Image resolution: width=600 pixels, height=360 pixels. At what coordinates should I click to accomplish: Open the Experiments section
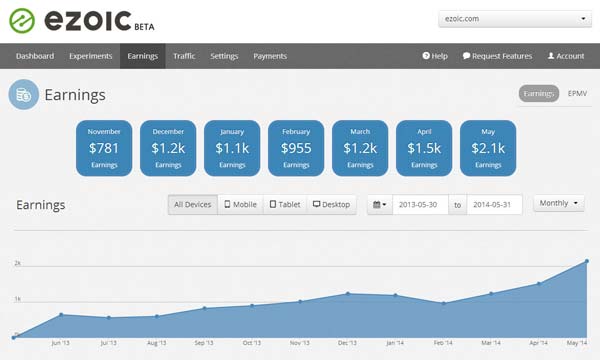[91, 56]
